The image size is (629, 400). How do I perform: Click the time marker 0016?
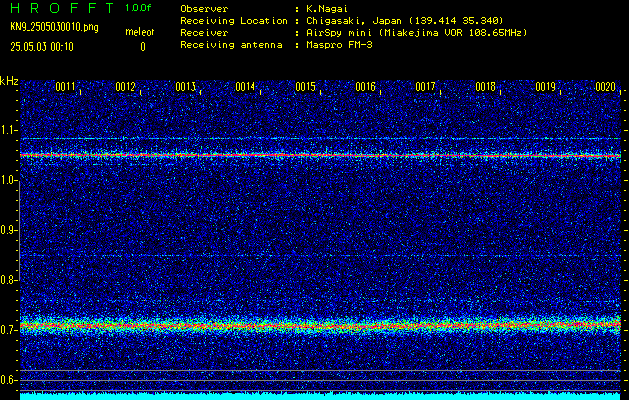tap(365, 87)
